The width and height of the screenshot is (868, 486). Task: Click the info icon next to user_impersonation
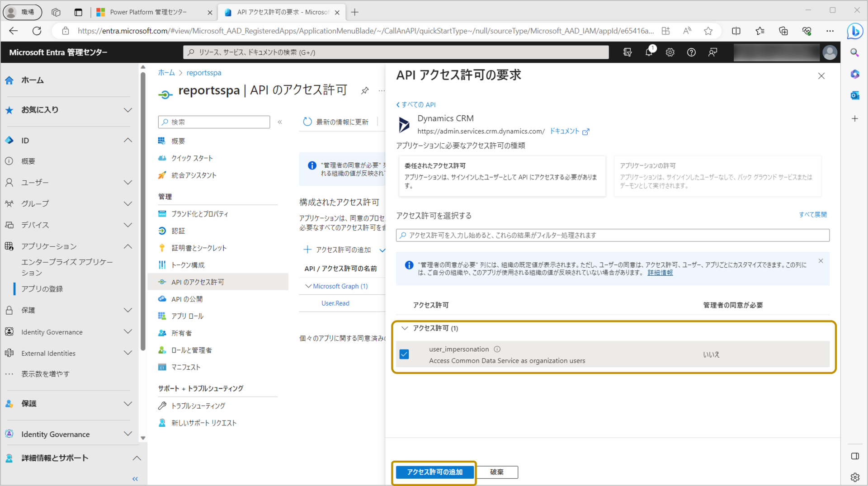coord(497,349)
